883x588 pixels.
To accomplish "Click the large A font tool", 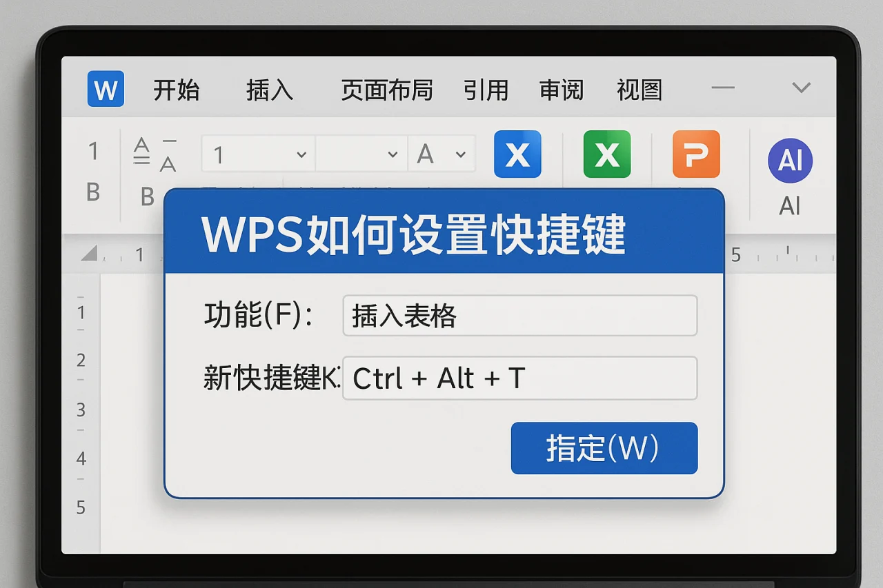I will [x=426, y=154].
